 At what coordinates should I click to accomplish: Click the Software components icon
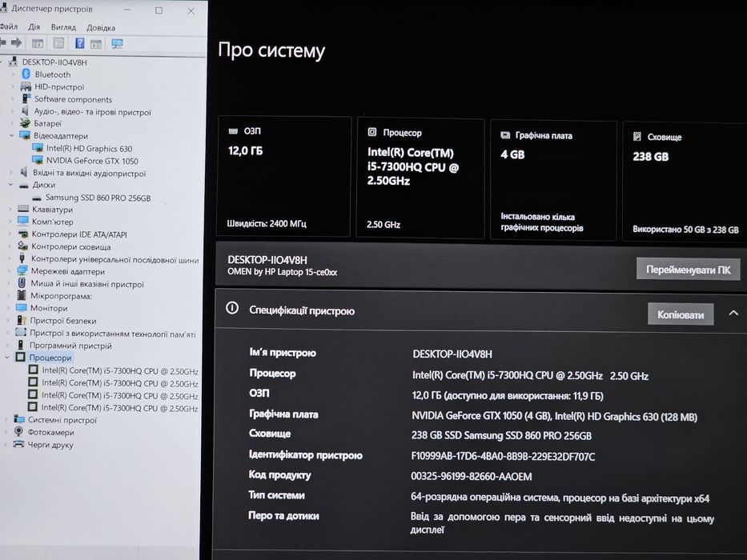[26, 98]
